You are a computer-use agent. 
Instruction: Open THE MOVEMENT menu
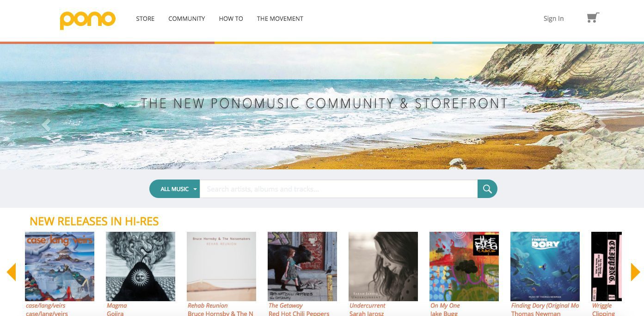pyautogui.click(x=280, y=19)
